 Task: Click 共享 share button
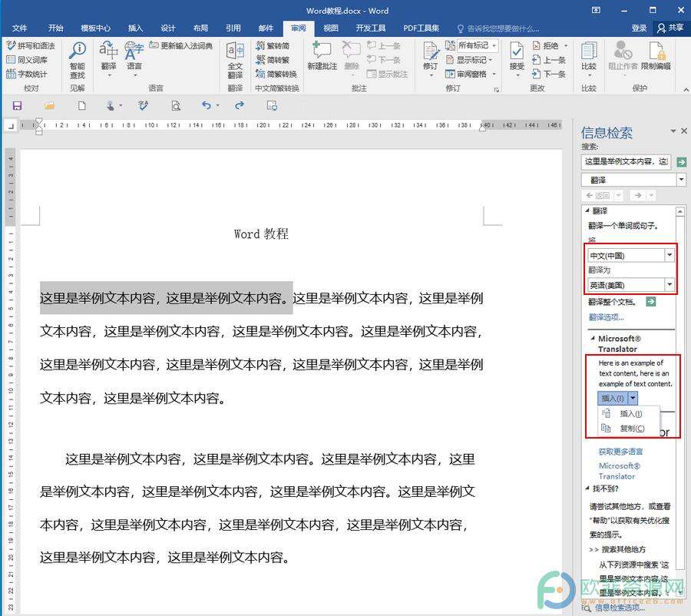[x=670, y=28]
